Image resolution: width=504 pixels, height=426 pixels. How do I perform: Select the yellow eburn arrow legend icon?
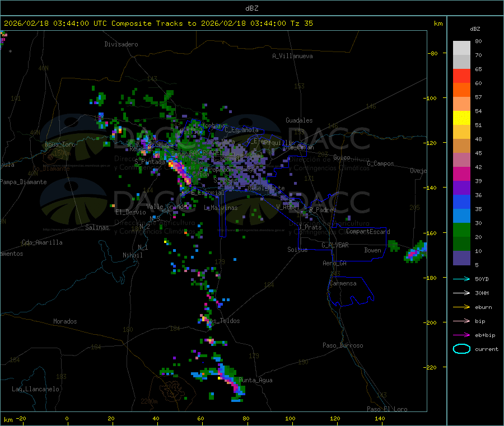pyautogui.click(x=461, y=307)
